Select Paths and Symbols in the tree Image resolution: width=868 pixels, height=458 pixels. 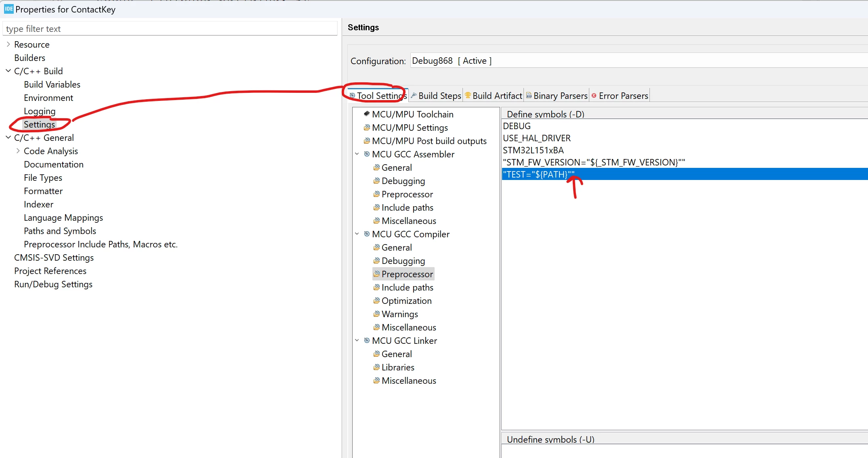[x=60, y=231]
